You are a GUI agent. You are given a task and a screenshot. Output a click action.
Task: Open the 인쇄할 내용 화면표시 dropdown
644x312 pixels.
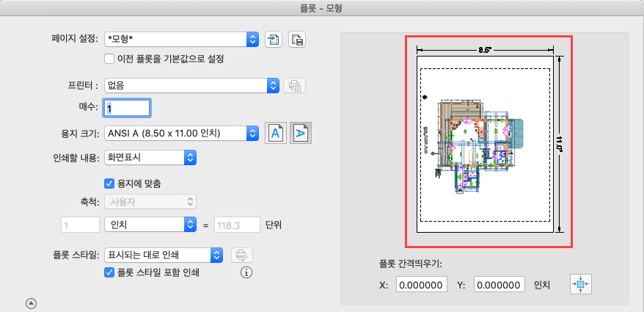point(150,157)
